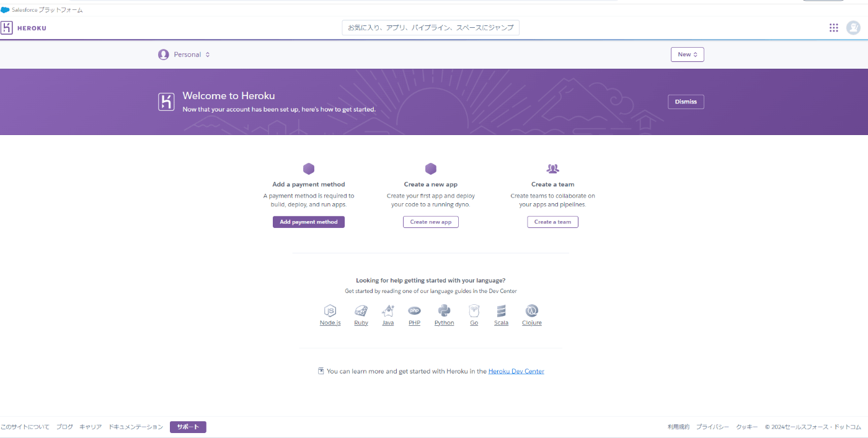Click the Ruby text link
The image size is (868, 438).
pos(361,323)
